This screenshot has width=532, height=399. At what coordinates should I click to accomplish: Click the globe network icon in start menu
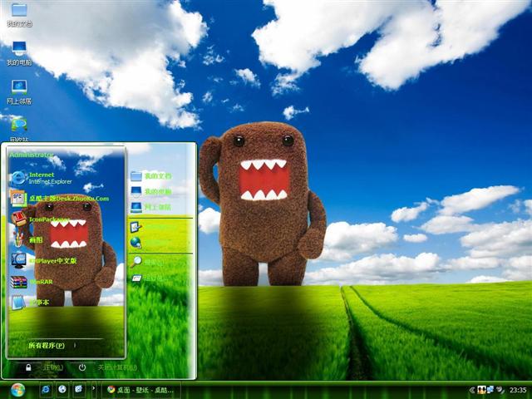pos(136,242)
